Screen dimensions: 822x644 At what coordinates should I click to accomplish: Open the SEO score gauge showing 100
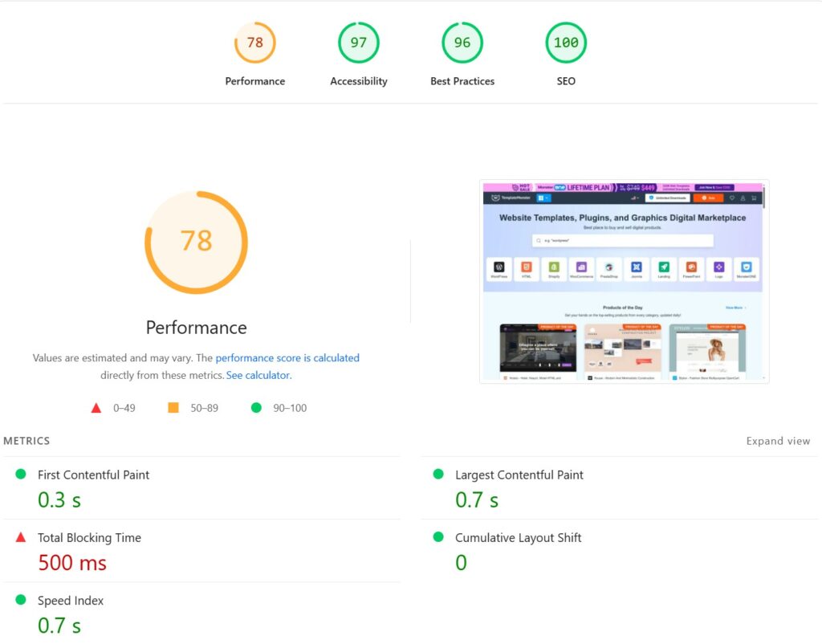pos(566,43)
